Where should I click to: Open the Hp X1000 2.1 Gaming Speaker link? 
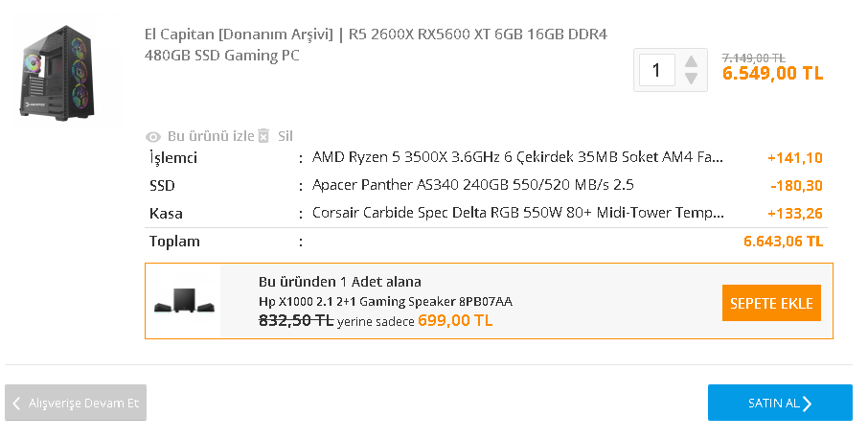tap(385, 301)
